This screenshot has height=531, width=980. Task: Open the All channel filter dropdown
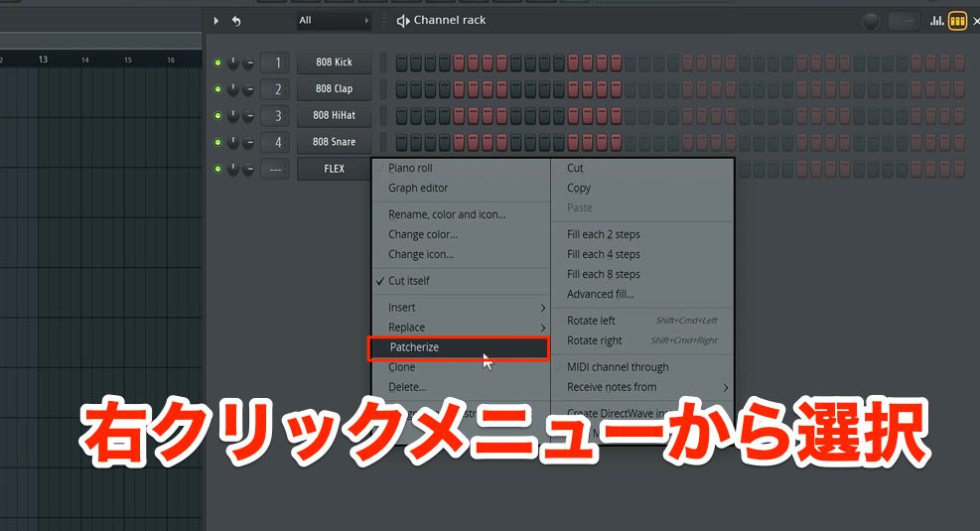334,21
